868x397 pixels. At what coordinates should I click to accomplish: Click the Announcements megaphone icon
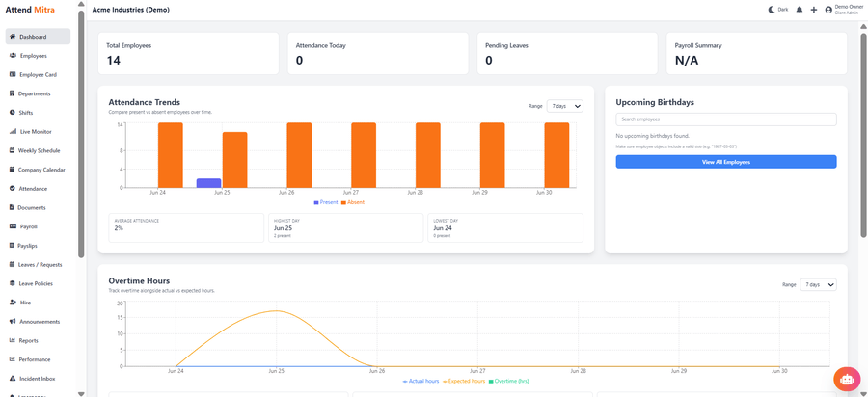point(13,321)
